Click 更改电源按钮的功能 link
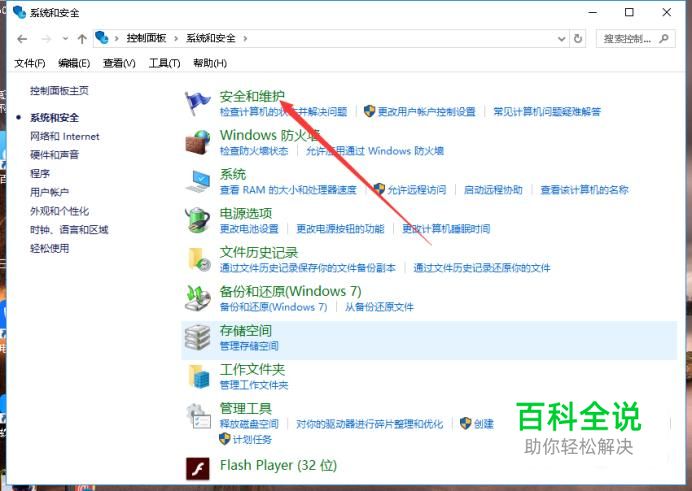692x491 pixels. pos(340,229)
